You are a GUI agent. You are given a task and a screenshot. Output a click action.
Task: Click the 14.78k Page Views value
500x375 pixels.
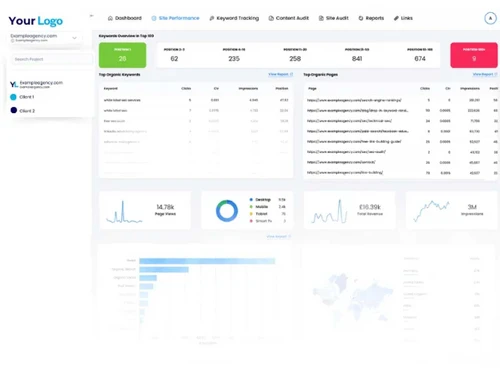click(x=165, y=207)
